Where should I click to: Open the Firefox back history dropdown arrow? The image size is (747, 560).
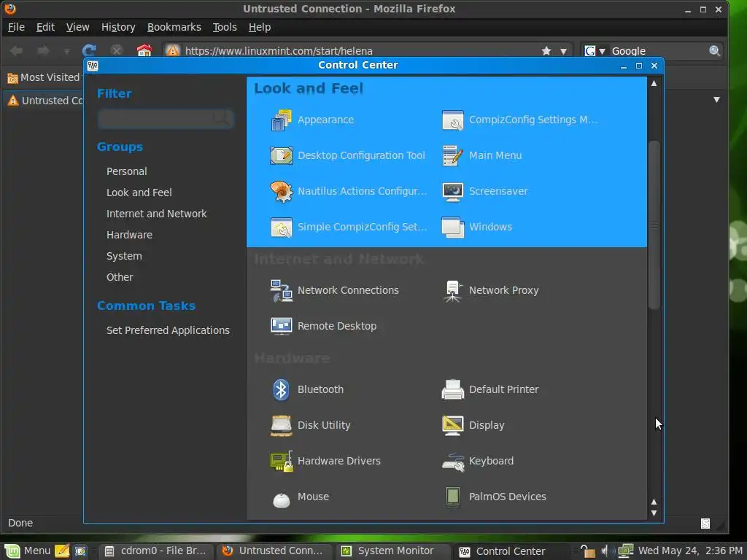click(66, 51)
